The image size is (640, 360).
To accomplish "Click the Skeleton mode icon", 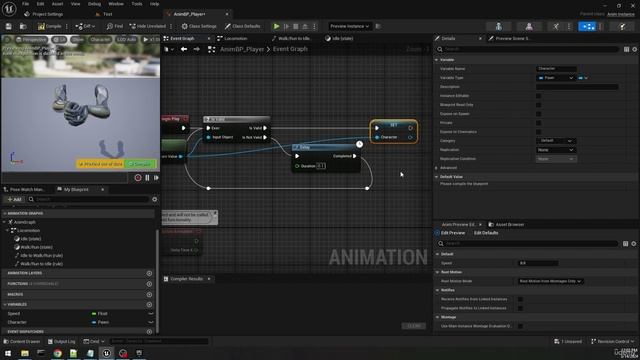I will (499, 26).
